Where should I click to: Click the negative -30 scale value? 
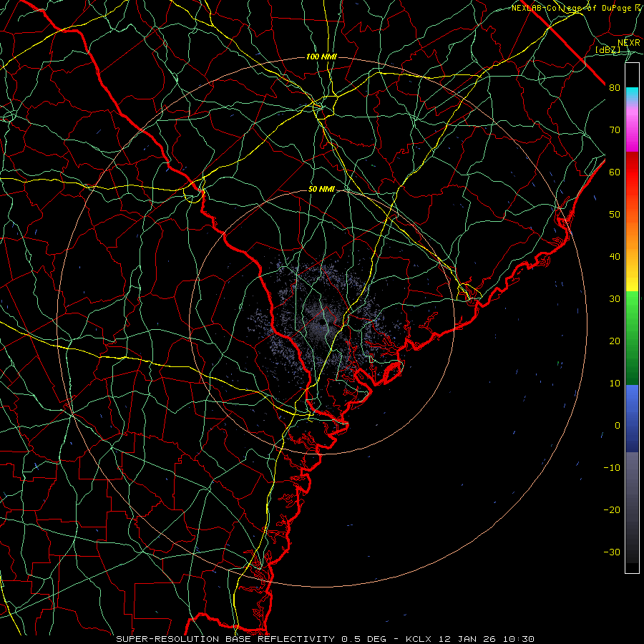[612, 552]
